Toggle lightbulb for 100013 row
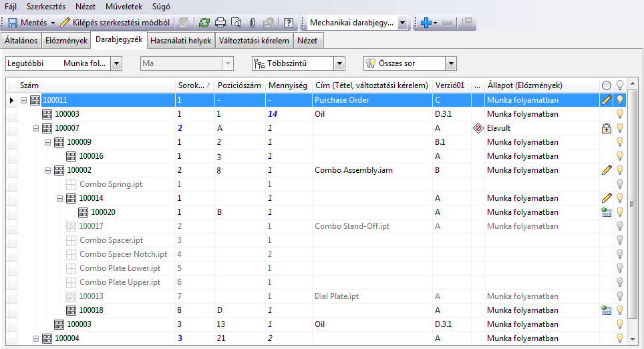The image size is (644, 349). (620, 296)
